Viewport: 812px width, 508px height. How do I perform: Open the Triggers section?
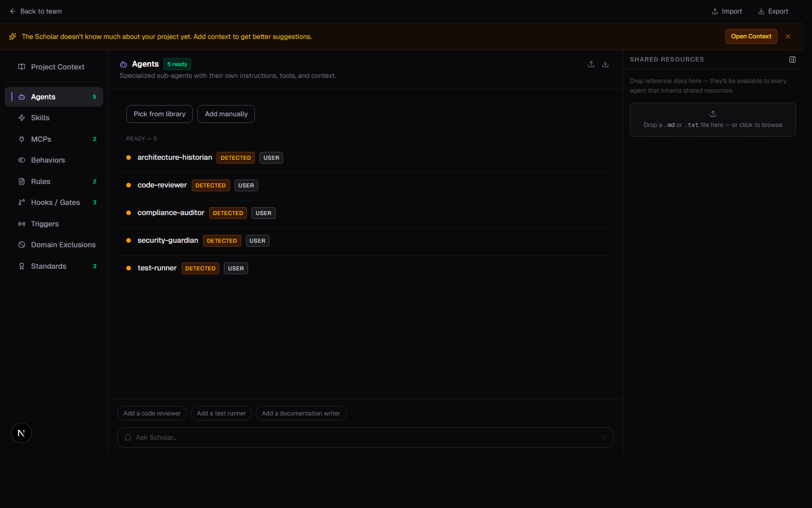click(54, 224)
